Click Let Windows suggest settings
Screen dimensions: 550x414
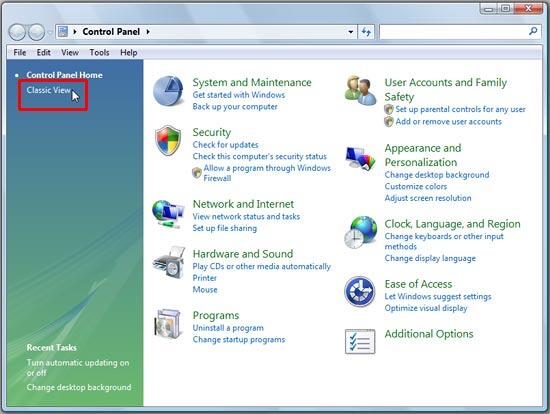click(x=438, y=297)
